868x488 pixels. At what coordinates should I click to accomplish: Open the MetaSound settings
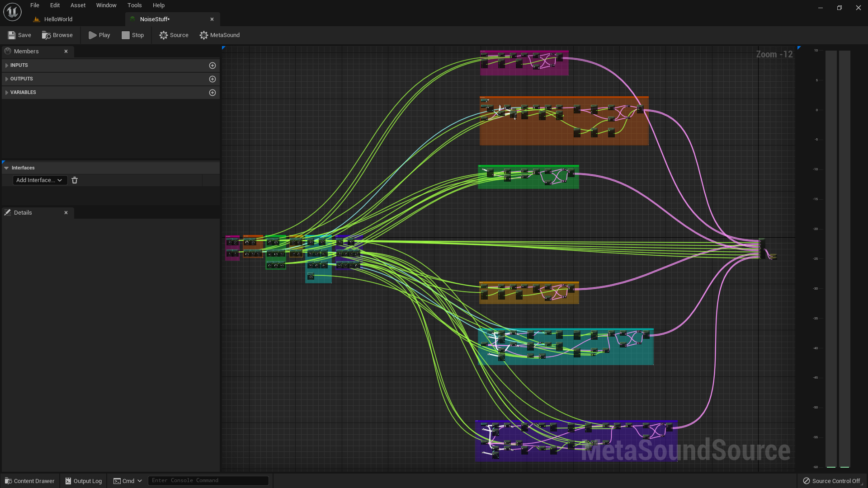pyautogui.click(x=220, y=35)
